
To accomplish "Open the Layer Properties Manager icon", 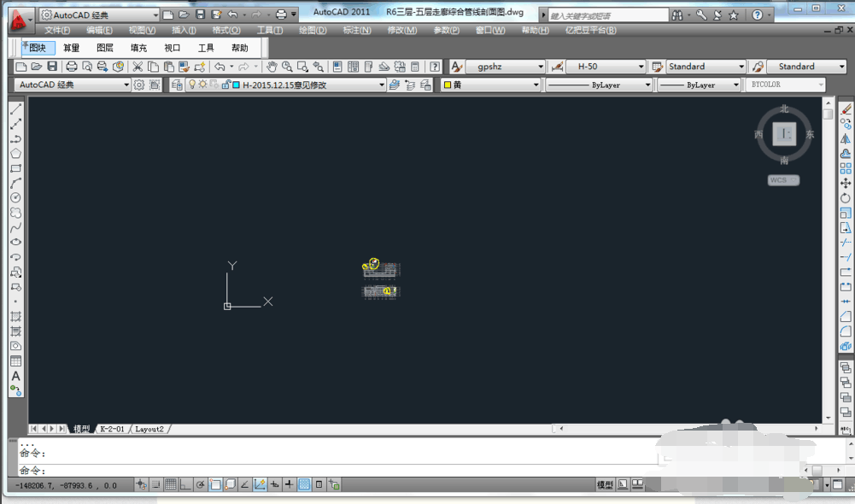I will [x=177, y=85].
